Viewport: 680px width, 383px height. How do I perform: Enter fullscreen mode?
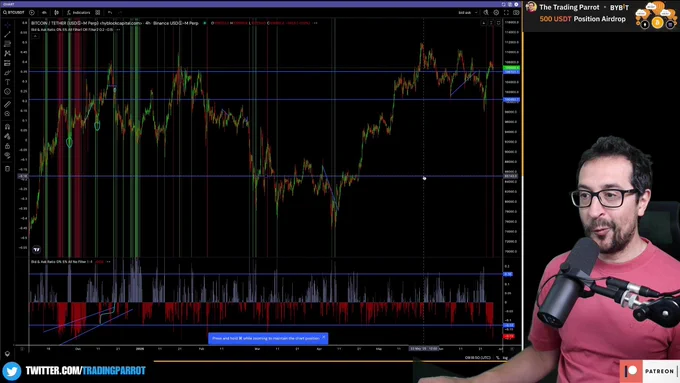(x=506, y=13)
